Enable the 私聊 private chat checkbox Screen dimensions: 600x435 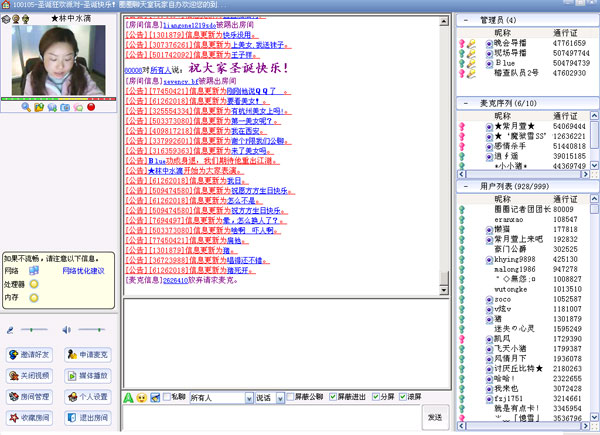(x=165, y=397)
